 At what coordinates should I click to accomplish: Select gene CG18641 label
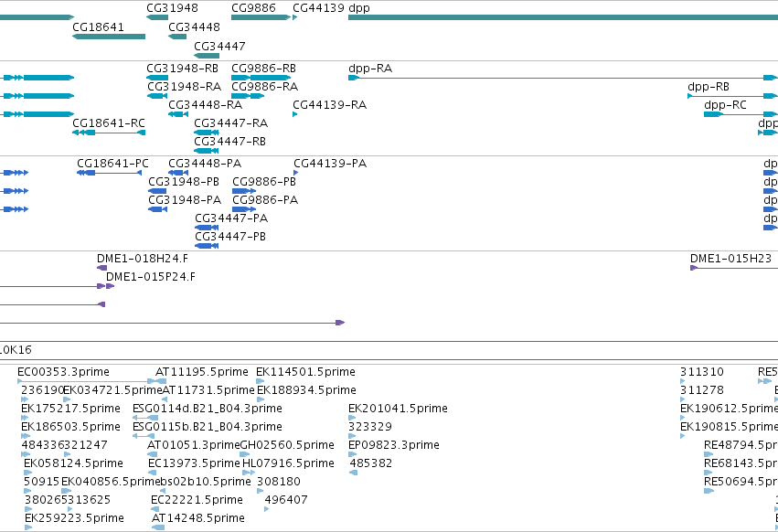(98, 27)
